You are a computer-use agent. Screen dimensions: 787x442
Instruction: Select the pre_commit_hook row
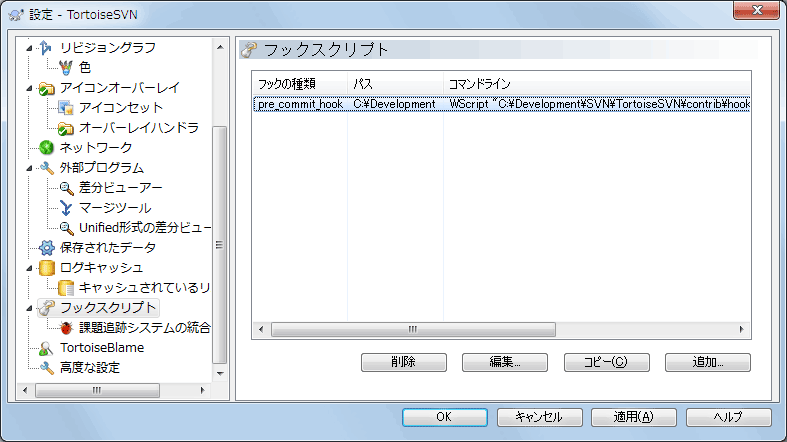(x=501, y=104)
